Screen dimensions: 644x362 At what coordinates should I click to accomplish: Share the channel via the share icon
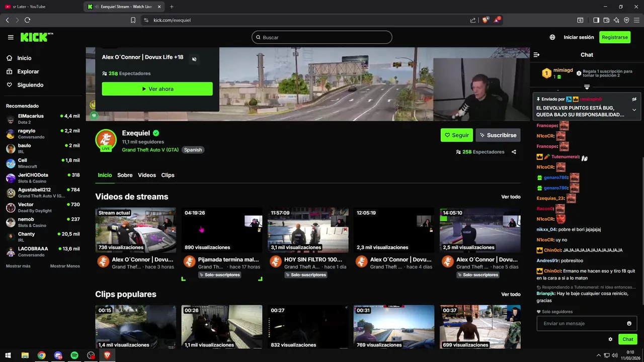pyautogui.click(x=514, y=152)
